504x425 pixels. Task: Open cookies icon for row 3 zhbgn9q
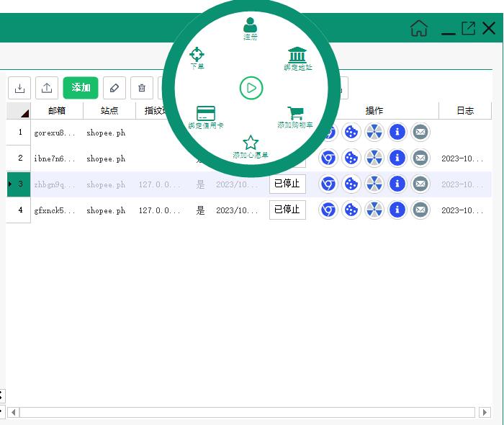click(351, 184)
